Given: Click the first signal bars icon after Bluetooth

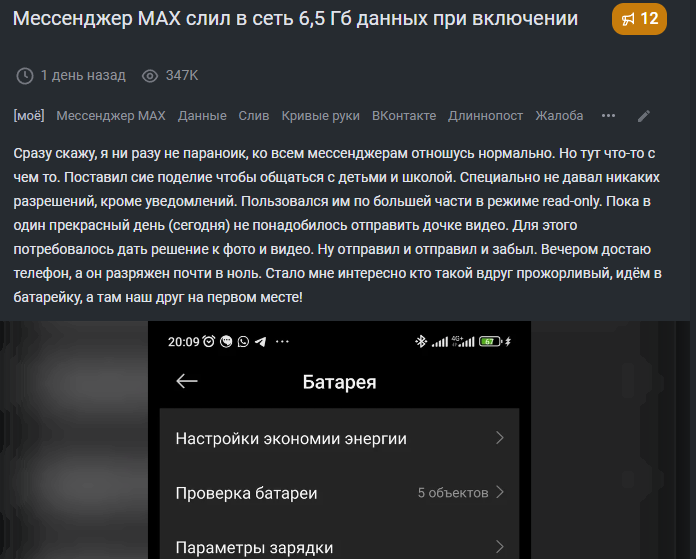Looking at the screenshot, I should pos(440,342).
